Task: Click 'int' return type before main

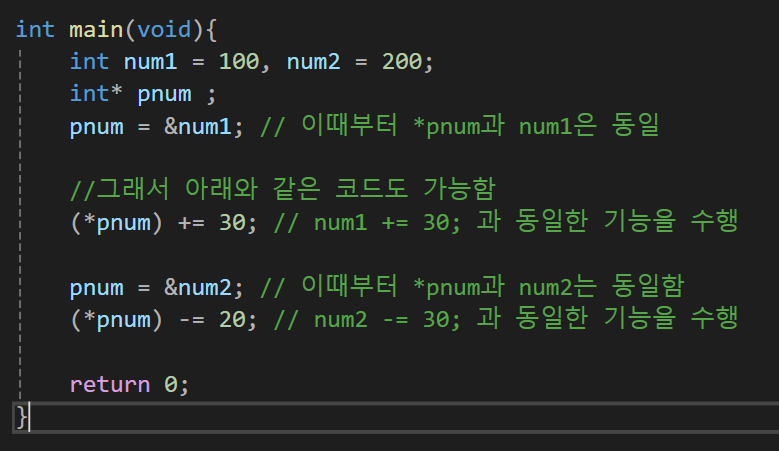Action: tap(35, 30)
